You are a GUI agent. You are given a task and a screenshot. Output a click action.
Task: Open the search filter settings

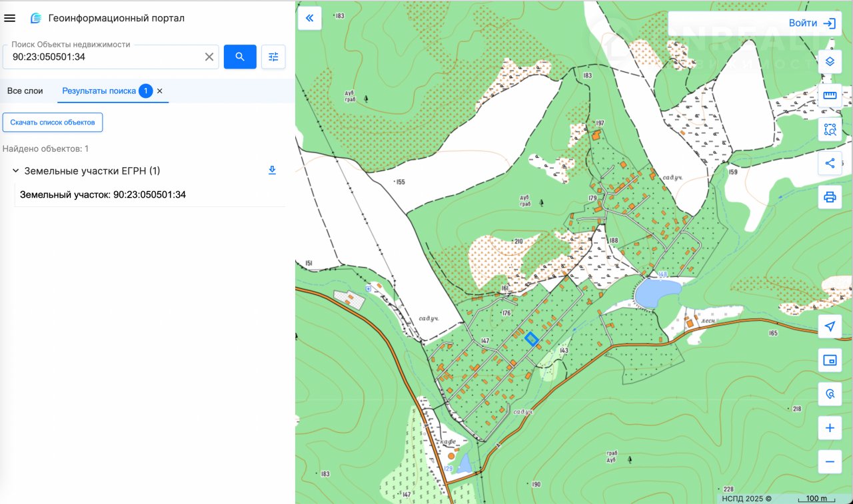pos(273,57)
